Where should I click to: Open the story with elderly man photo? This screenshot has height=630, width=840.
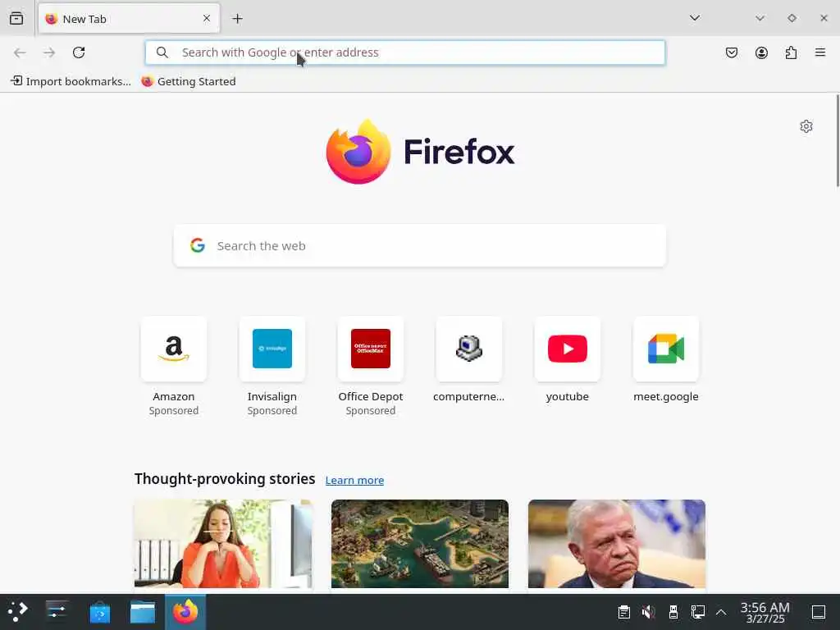click(x=617, y=544)
